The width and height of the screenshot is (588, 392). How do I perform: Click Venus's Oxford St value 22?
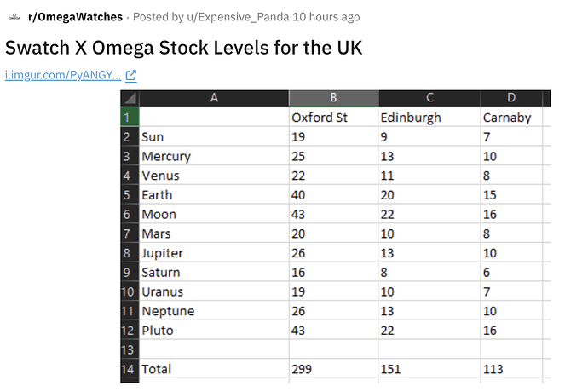pyautogui.click(x=333, y=176)
